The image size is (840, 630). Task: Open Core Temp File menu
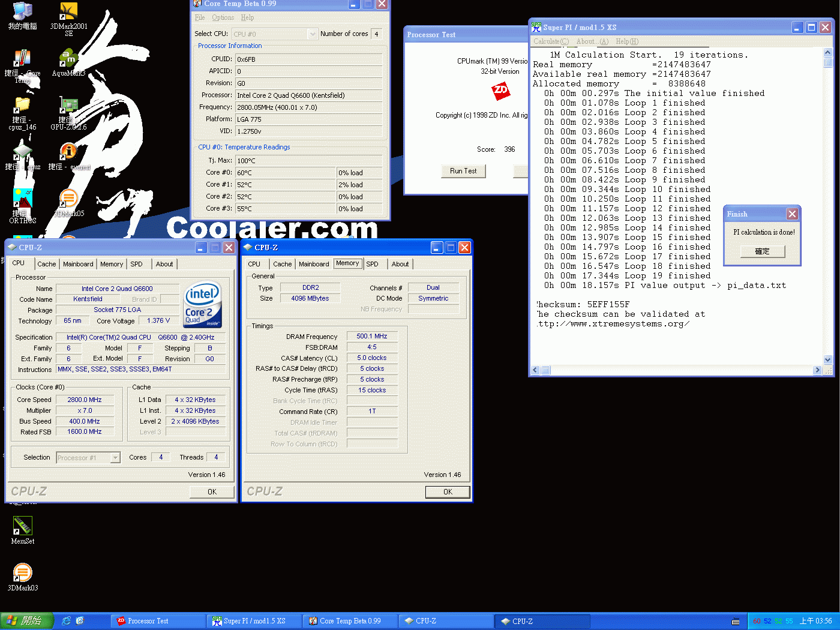coord(200,17)
